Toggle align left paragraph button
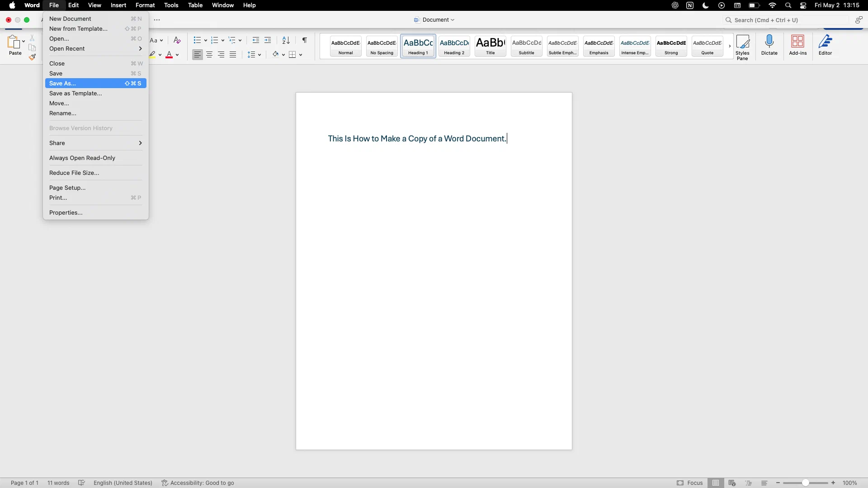 coord(198,54)
